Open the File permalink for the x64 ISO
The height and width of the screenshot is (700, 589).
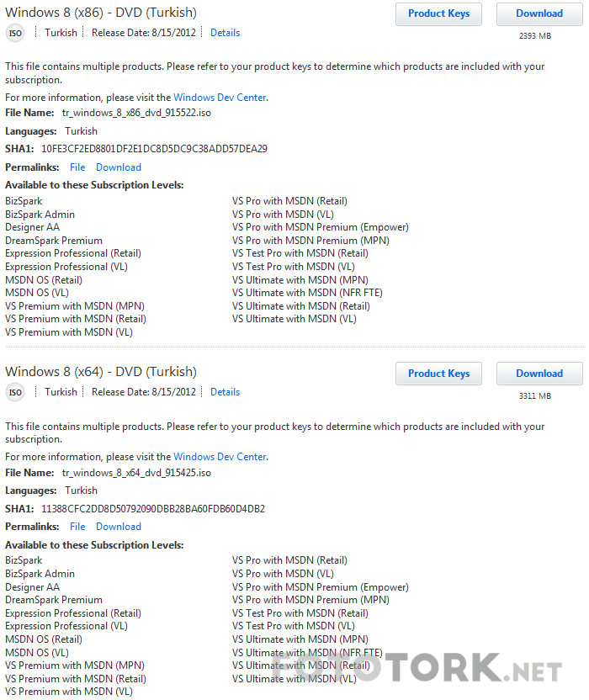point(77,527)
